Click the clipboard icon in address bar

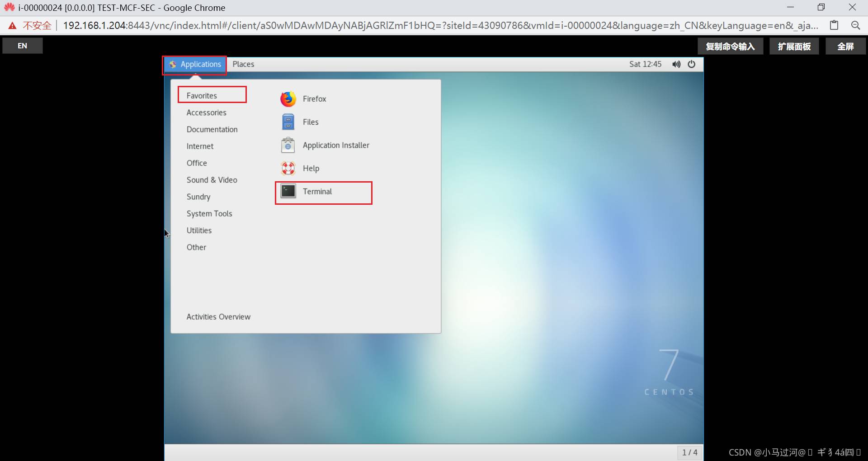(x=834, y=25)
